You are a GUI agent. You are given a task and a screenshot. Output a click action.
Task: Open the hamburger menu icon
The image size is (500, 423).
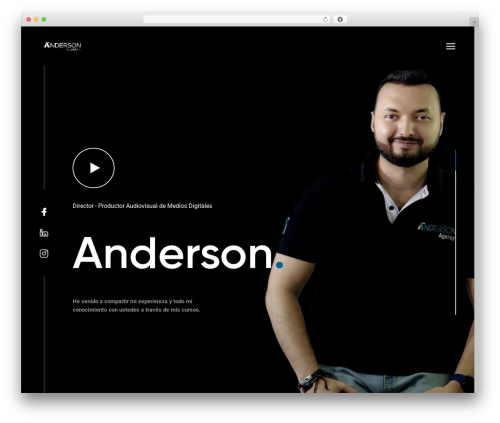[450, 46]
